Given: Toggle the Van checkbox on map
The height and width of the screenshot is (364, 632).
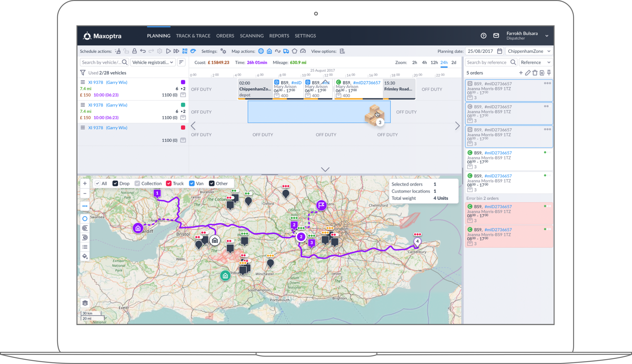Looking at the screenshot, I should [192, 183].
